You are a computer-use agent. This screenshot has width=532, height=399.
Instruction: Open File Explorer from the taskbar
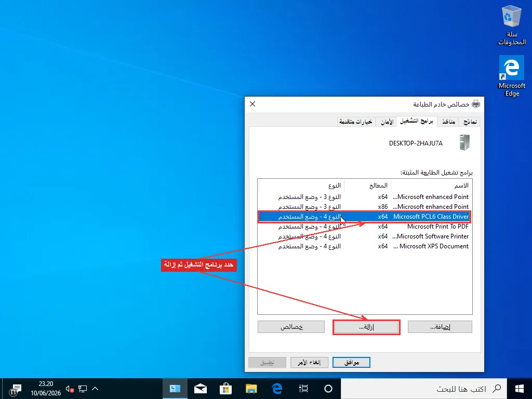pos(251,389)
